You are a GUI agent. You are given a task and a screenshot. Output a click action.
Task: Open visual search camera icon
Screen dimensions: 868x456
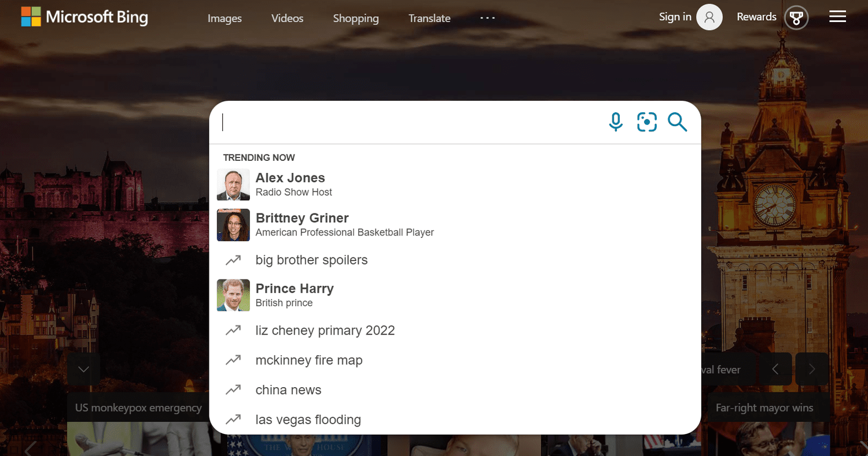coord(646,122)
